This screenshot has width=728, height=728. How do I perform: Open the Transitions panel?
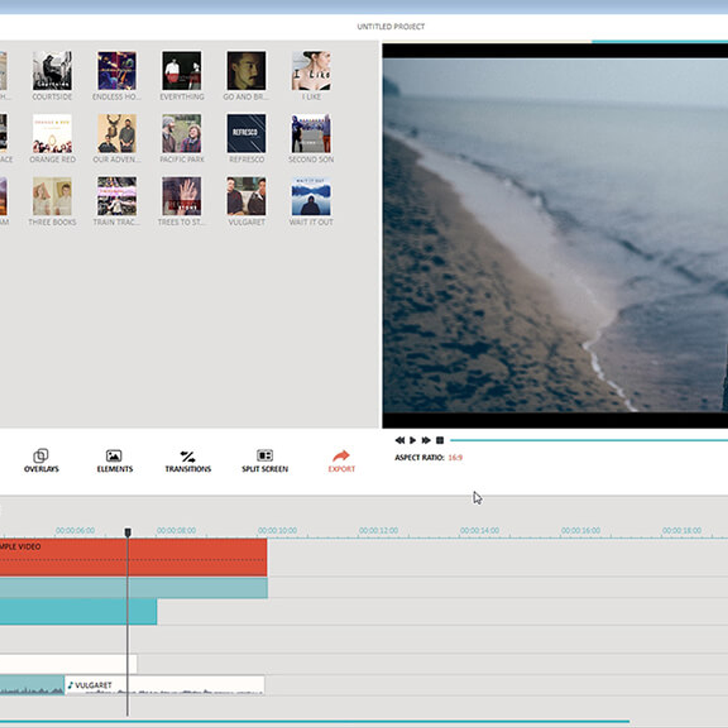(x=188, y=460)
